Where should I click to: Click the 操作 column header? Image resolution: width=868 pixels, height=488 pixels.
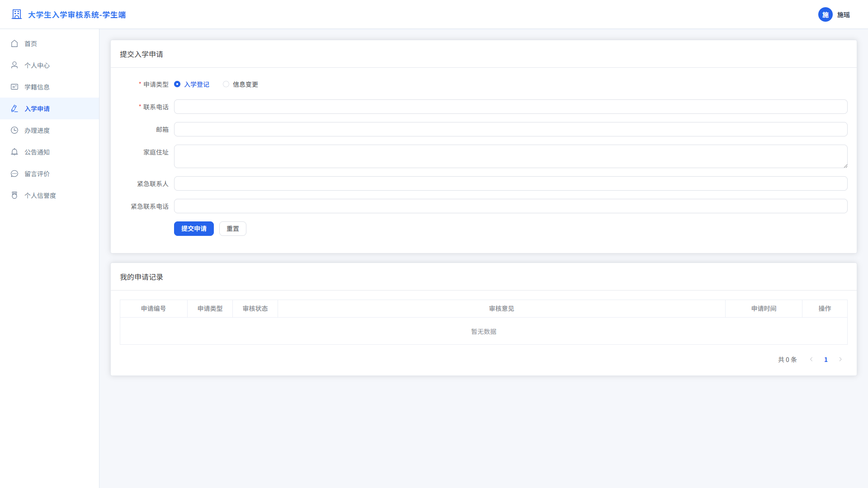pos(825,309)
